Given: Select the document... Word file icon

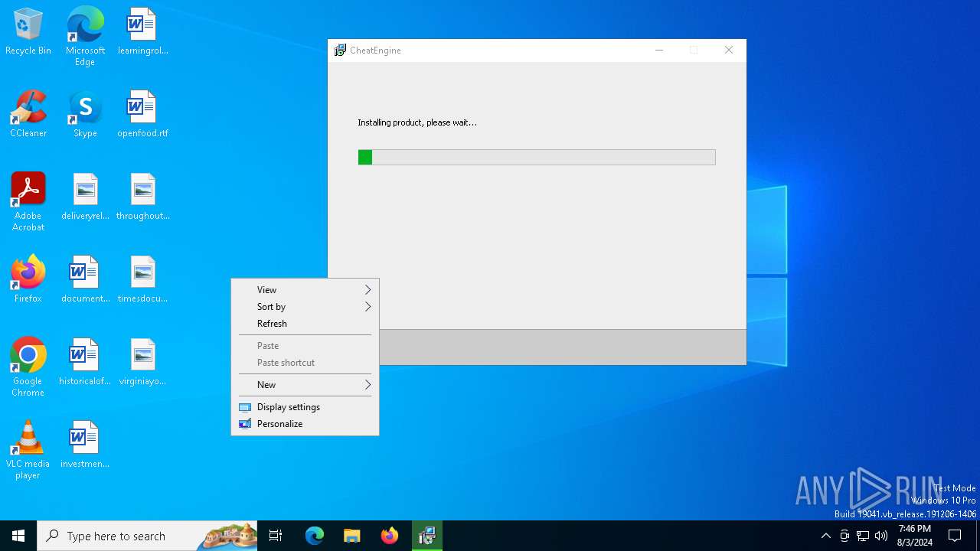Looking at the screenshot, I should point(85,280).
